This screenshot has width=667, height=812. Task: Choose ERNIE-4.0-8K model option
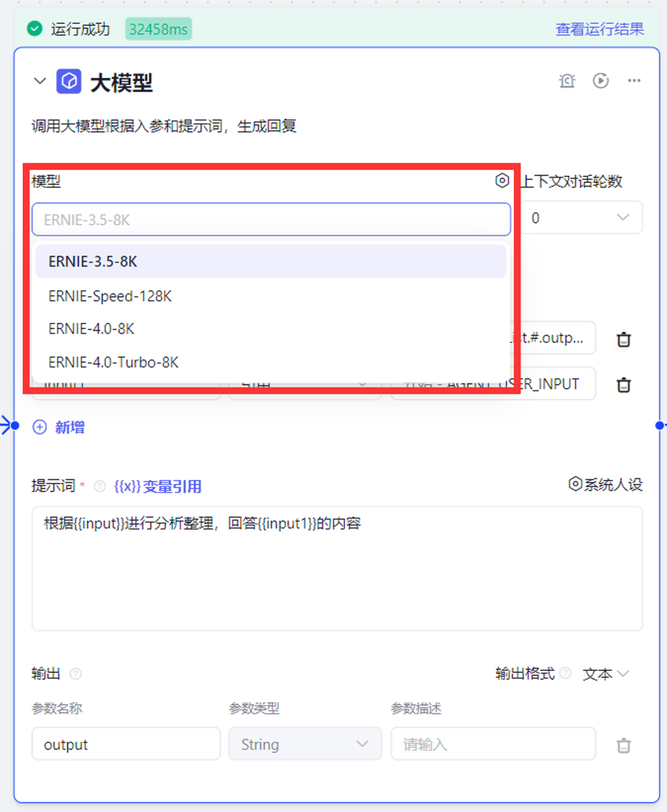point(271,329)
